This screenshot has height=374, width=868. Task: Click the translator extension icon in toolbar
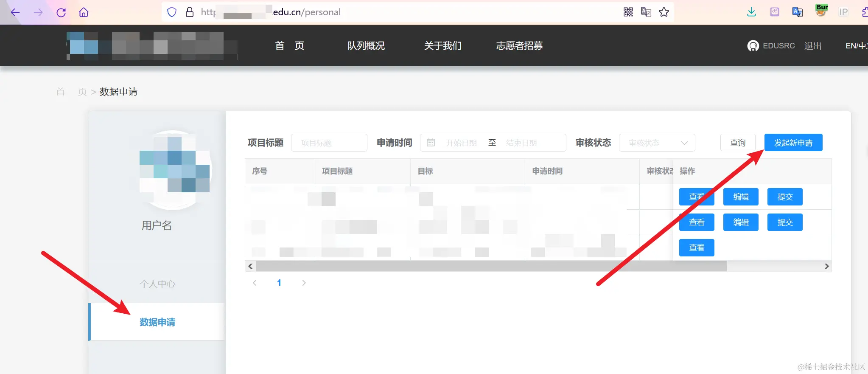(x=798, y=12)
